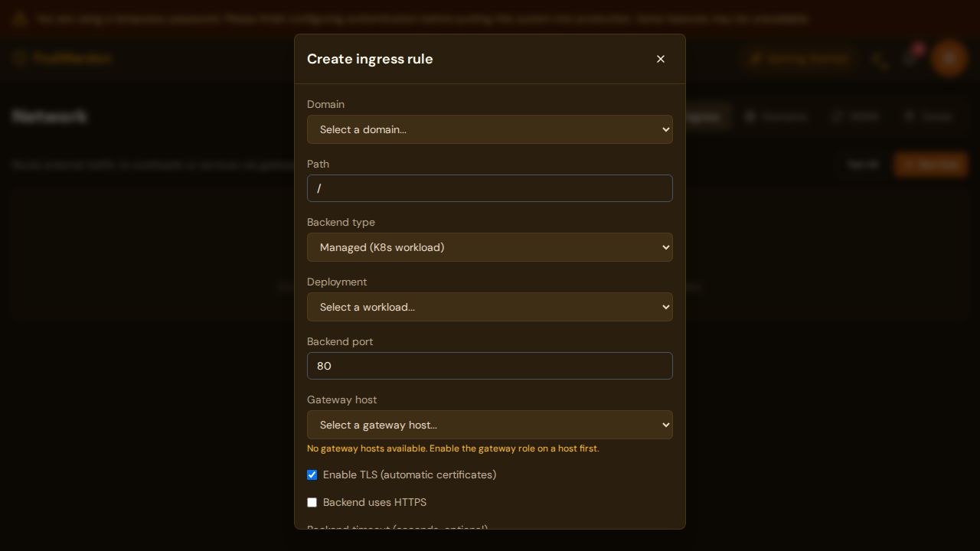The height and width of the screenshot is (551, 980).
Task: Click the PodWarden logo icon
Action: 18,58
